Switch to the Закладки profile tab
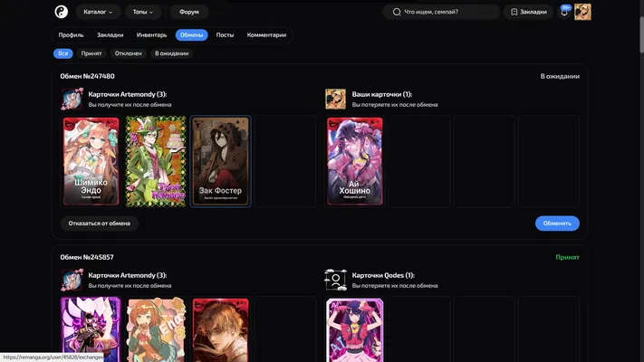Viewport: 644px width, 362px height. click(111, 35)
